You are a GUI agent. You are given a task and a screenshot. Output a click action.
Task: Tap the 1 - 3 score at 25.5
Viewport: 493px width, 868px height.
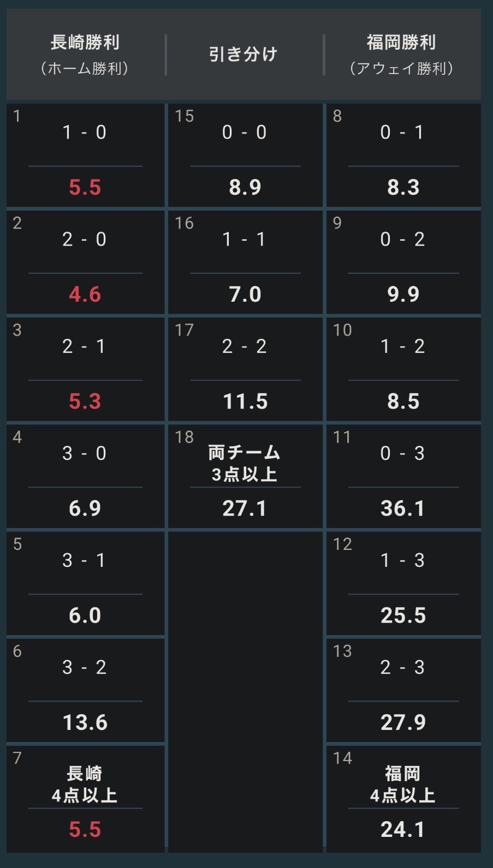[x=403, y=583]
